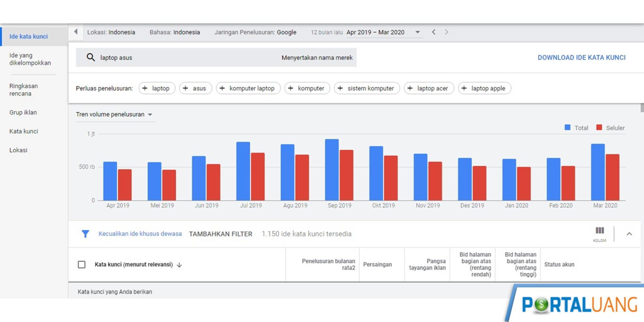This screenshot has width=644, height=322.
Task: Collapse the keyword table with the up chevron
Action: 630,234
